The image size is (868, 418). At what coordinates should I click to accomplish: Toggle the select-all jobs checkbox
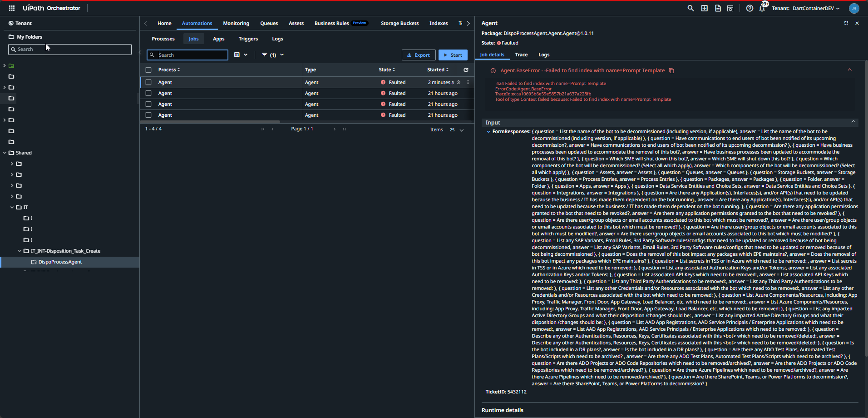pyautogui.click(x=148, y=70)
